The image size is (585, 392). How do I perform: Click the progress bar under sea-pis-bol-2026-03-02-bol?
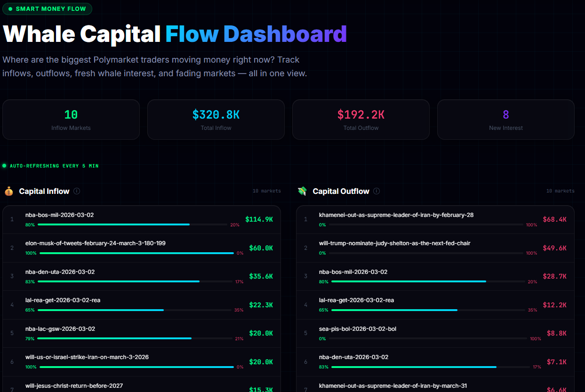428,338
